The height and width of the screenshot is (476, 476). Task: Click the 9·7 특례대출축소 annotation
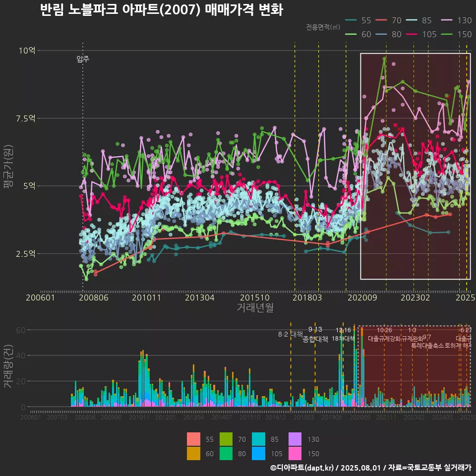(427, 342)
